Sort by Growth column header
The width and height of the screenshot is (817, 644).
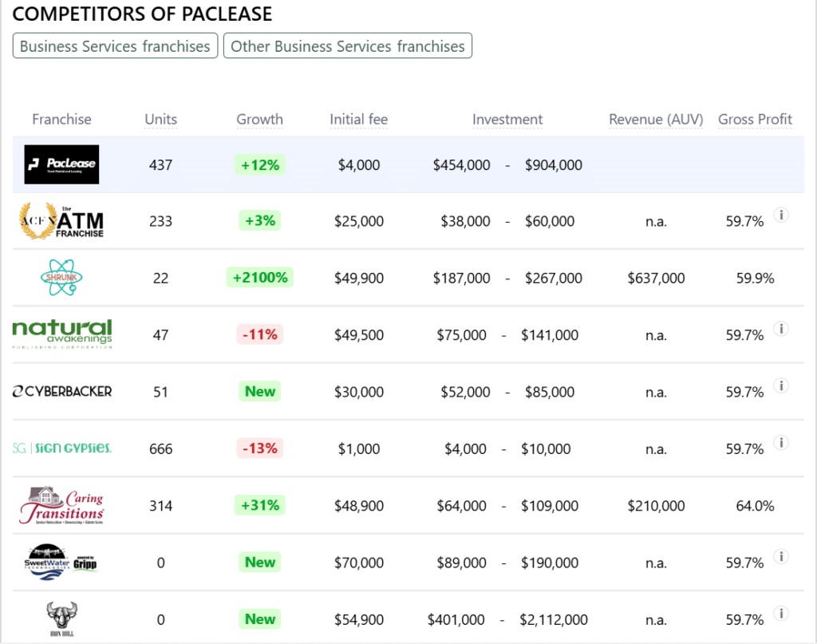pos(259,120)
